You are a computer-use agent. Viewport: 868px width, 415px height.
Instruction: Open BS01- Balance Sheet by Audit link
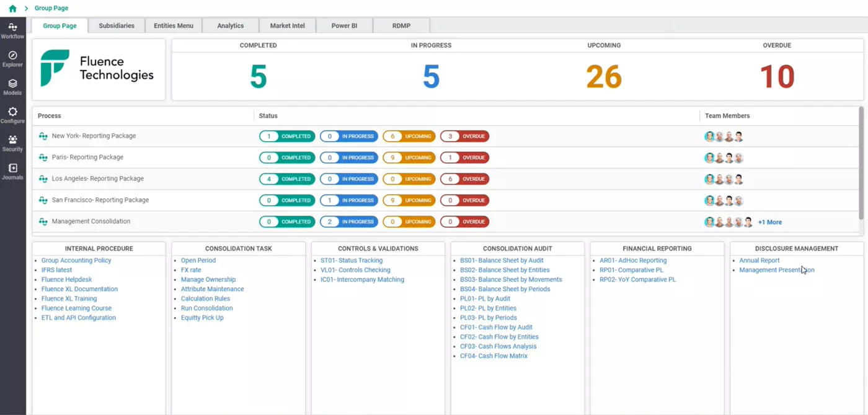click(x=502, y=261)
